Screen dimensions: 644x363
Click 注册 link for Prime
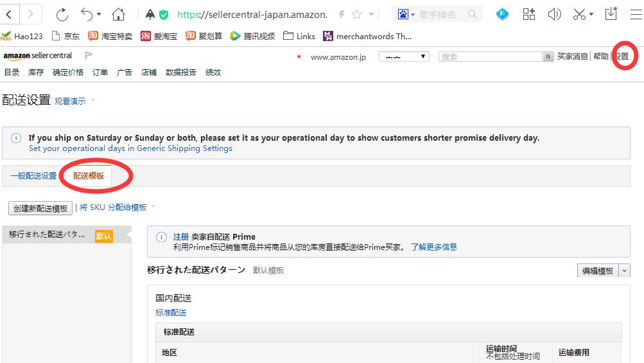[180, 237]
